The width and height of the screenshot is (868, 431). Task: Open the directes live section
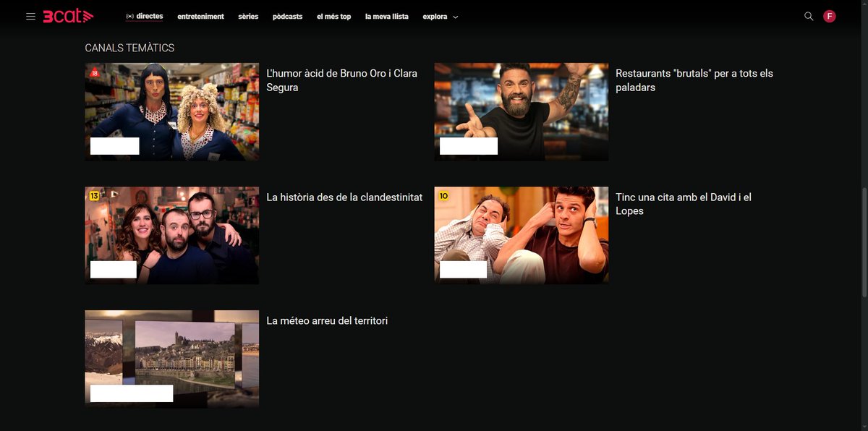pyautogui.click(x=144, y=16)
